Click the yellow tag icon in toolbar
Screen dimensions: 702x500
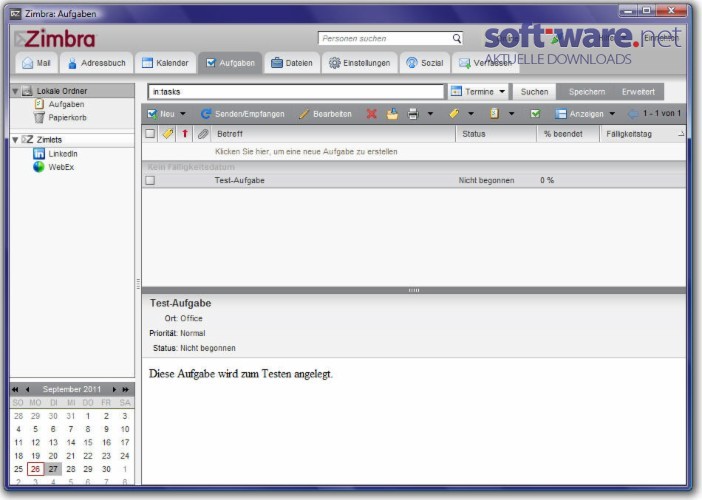coord(454,114)
